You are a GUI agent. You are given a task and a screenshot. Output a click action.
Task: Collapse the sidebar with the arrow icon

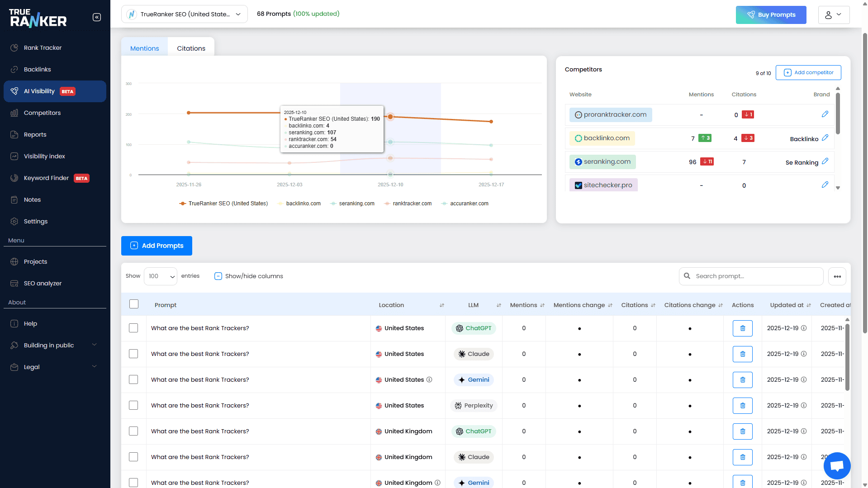point(97,17)
